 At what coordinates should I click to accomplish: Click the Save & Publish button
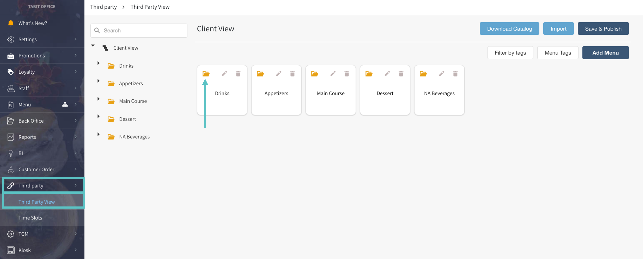(603, 29)
